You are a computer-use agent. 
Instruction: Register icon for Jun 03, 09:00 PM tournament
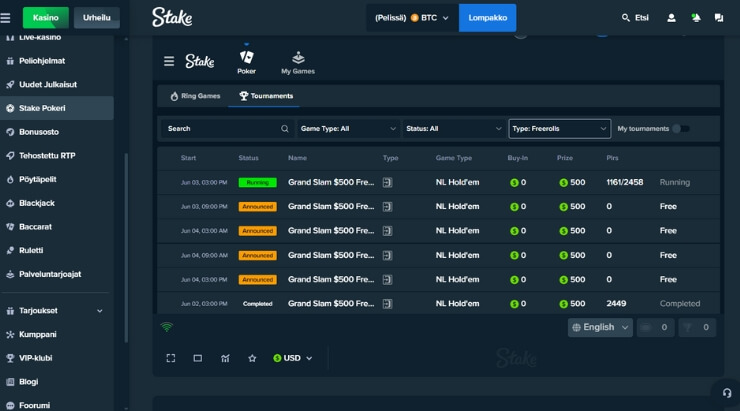387,206
